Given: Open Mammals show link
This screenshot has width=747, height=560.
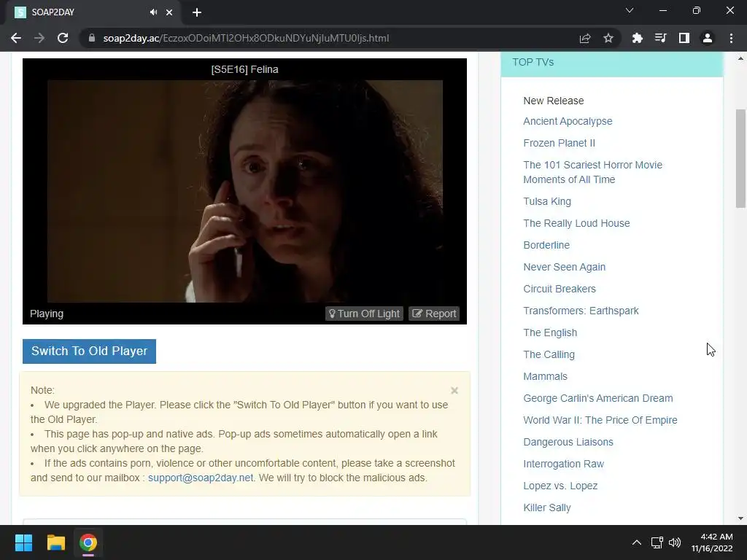Looking at the screenshot, I should pos(545,376).
